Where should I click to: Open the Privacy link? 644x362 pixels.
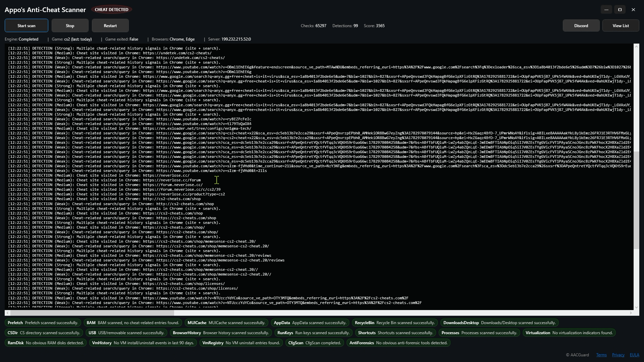618,355
